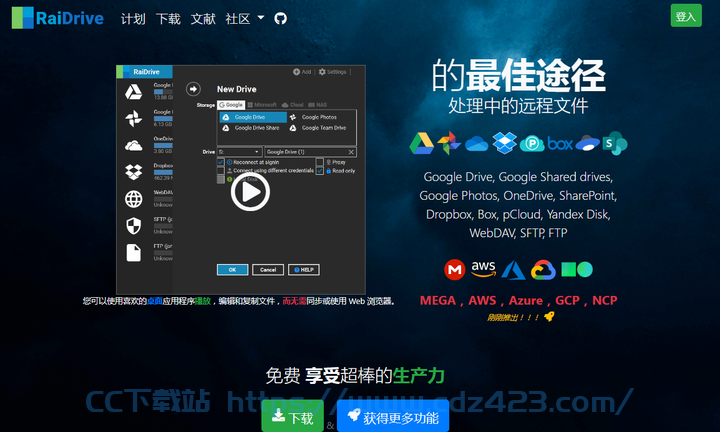
Task: Open the 下载 navigation link
Action: point(168,19)
